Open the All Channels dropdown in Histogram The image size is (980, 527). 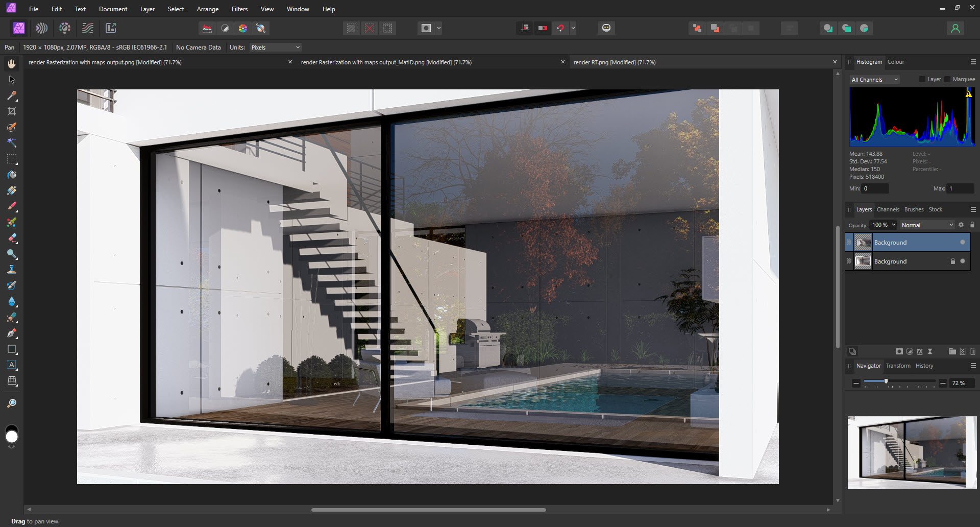pyautogui.click(x=874, y=79)
